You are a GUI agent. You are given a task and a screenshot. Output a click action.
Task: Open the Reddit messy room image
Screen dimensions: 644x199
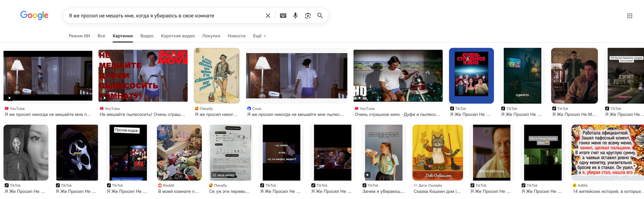click(x=179, y=153)
